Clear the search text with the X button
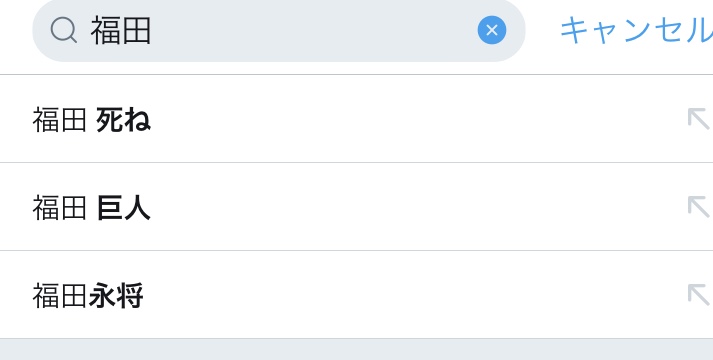The height and width of the screenshot is (360, 713). pyautogui.click(x=492, y=30)
